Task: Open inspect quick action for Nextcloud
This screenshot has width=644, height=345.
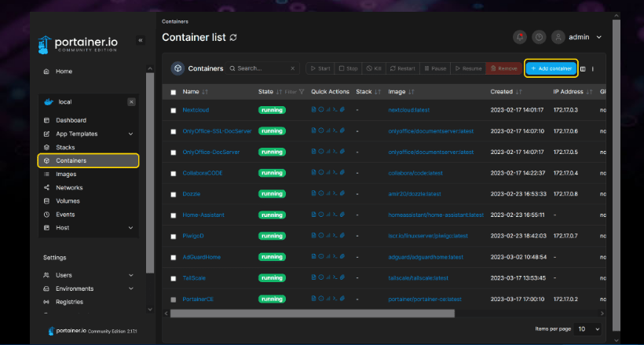Action: point(320,109)
